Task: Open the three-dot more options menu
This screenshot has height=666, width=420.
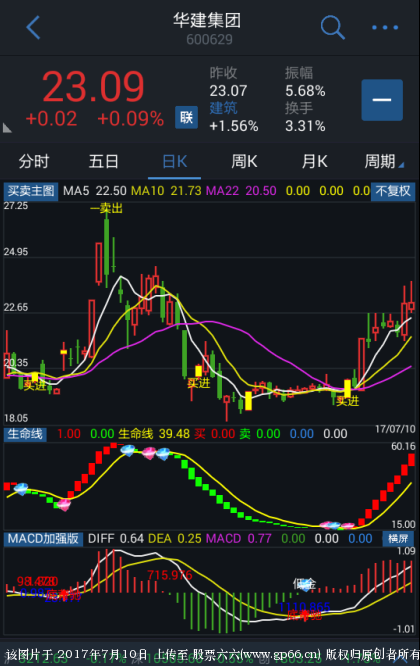Action: pyautogui.click(x=385, y=28)
